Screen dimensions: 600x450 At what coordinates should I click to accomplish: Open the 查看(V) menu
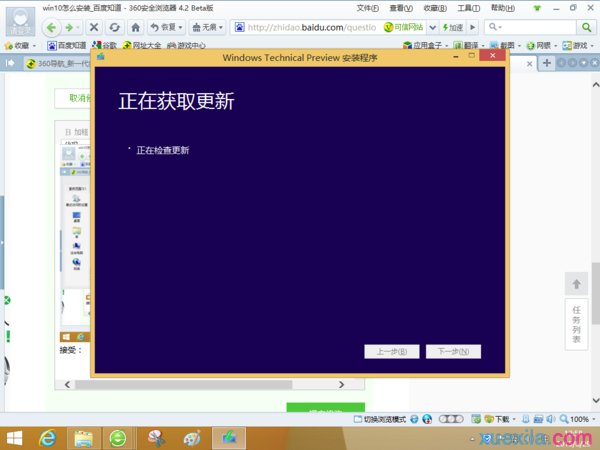401,8
